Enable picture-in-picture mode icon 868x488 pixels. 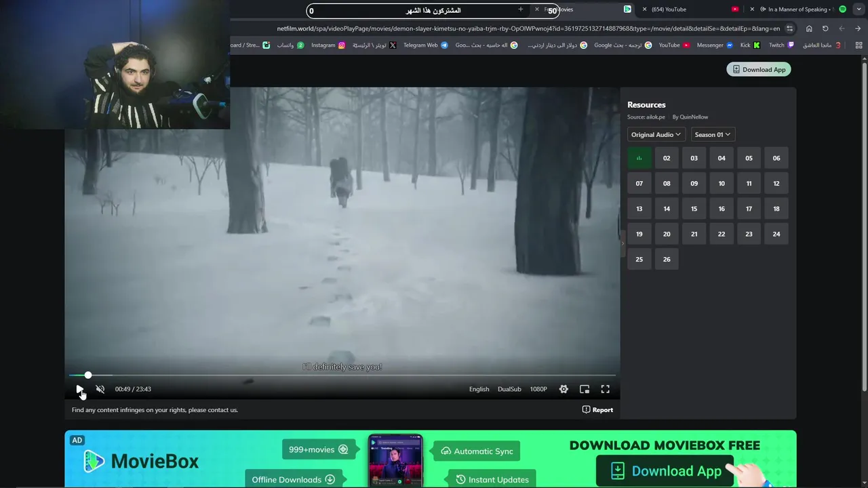tap(585, 389)
